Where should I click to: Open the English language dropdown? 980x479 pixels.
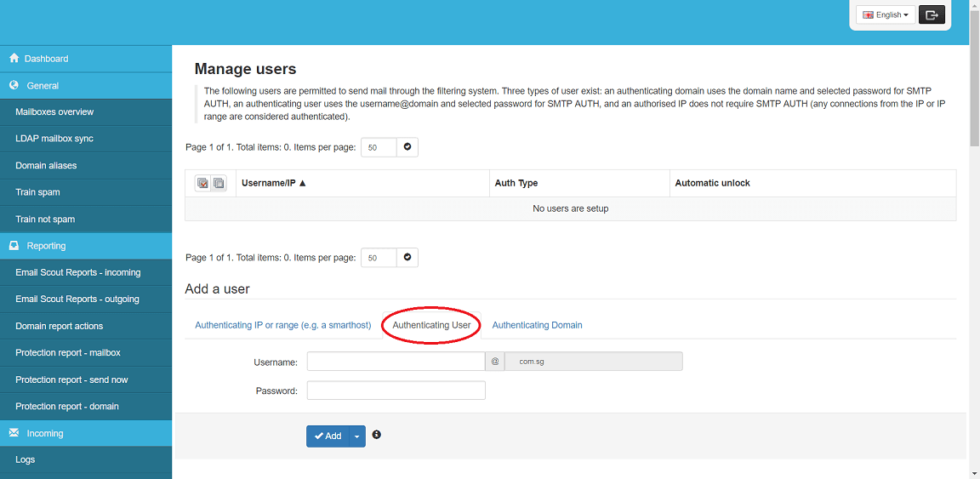[886, 15]
